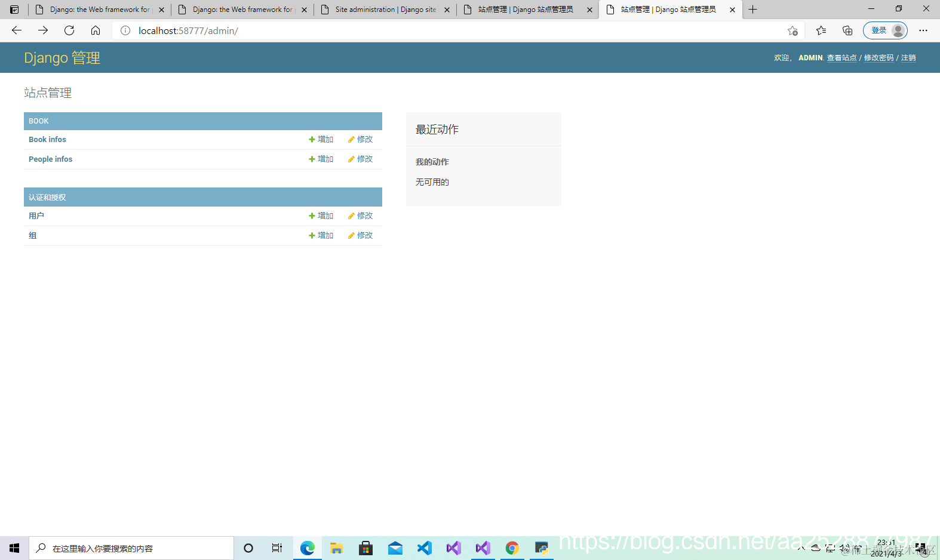Open the Collections icon
This screenshot has height=560, width=940.
[x=847, y=30]
